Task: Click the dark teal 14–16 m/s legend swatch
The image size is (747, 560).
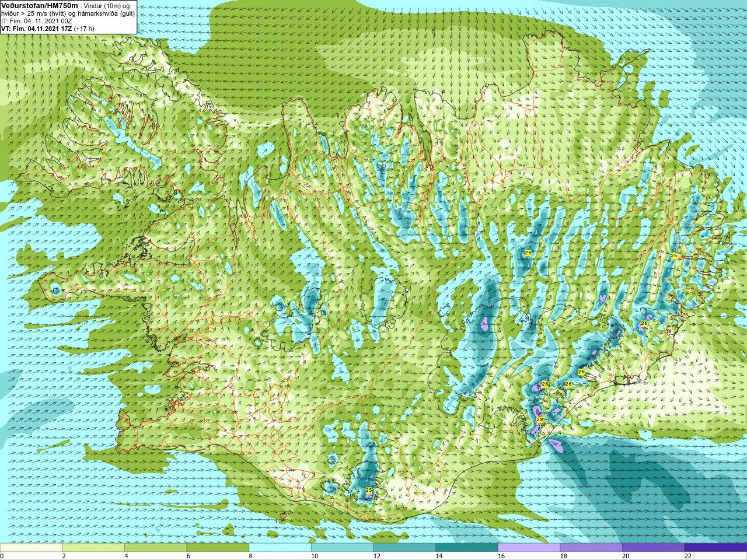Action: (467, 548)
